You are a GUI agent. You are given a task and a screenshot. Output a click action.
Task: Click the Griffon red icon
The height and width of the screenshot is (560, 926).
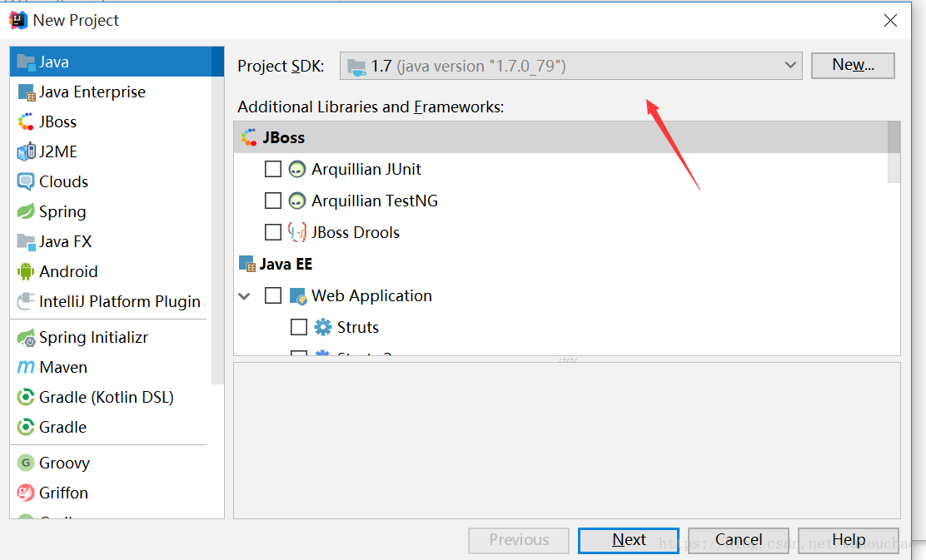(26, 493)
